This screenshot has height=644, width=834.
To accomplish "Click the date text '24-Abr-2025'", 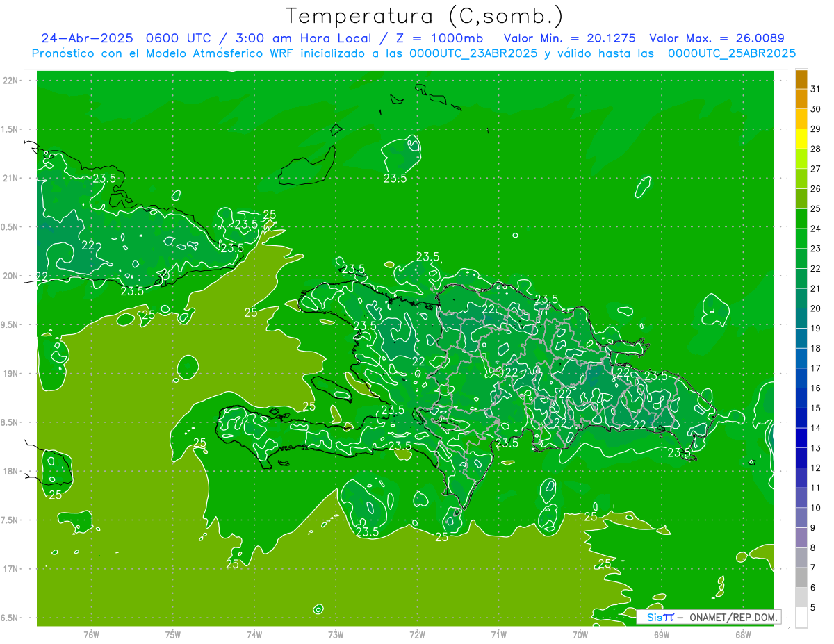I will click(87, 38).
